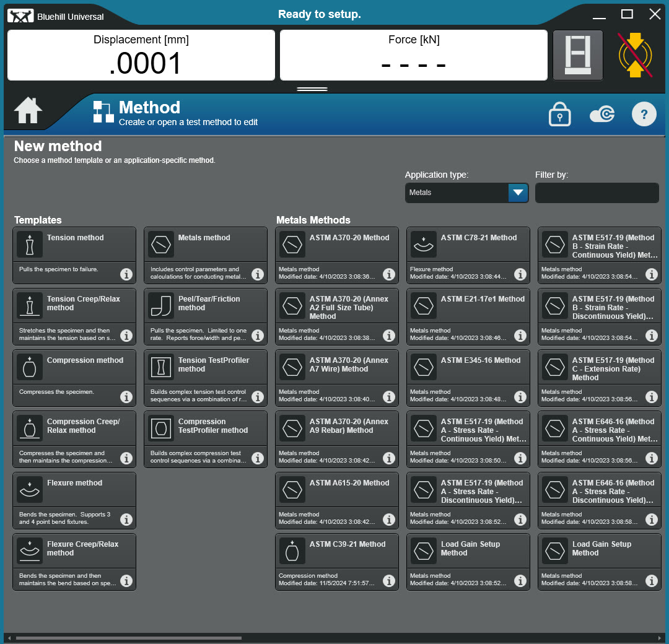This screenshot has width=669, height=644.
Task: Show info for Flexure method
Action: (126, 520)
